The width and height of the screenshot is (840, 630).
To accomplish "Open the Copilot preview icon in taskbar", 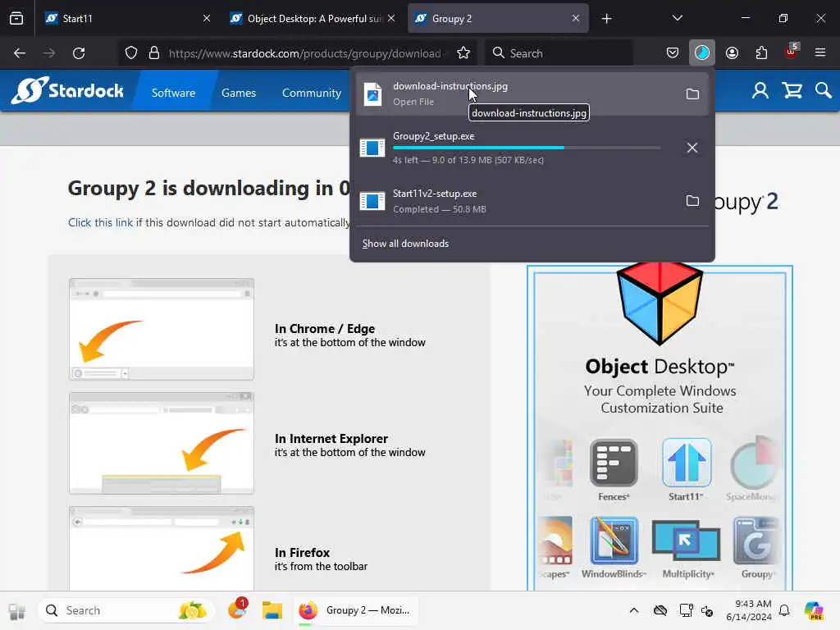I will pyautogui.click(x=814, y=610).
